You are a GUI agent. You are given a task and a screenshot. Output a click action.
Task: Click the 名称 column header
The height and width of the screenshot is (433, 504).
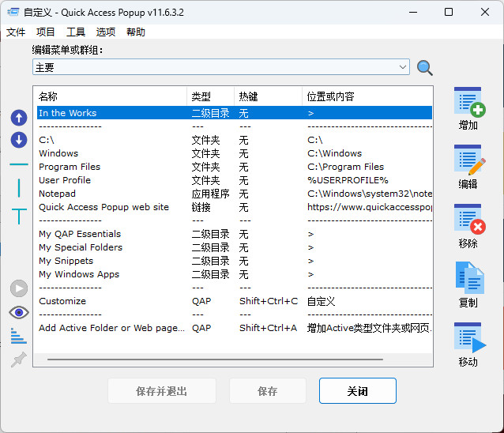pos(111,96)
